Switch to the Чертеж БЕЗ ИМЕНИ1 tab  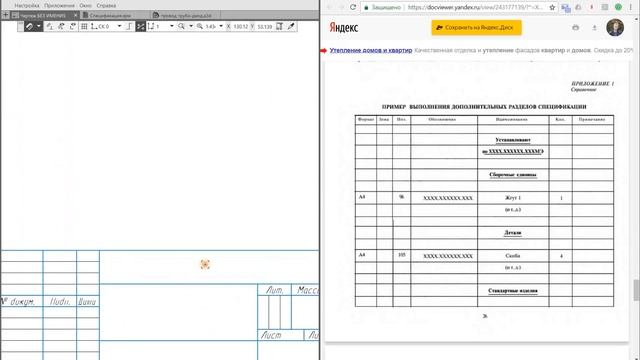click(x=42, y=16)
